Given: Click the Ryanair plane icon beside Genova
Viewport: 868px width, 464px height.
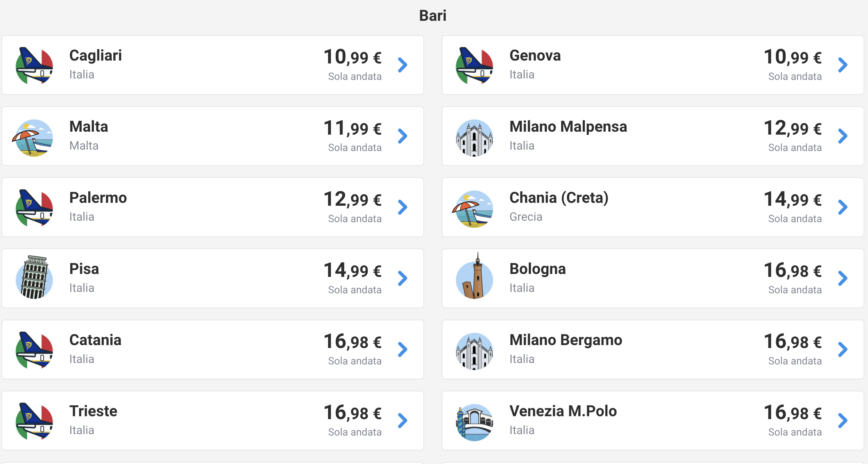Looking at the screenshot, I should coord(474,65).
